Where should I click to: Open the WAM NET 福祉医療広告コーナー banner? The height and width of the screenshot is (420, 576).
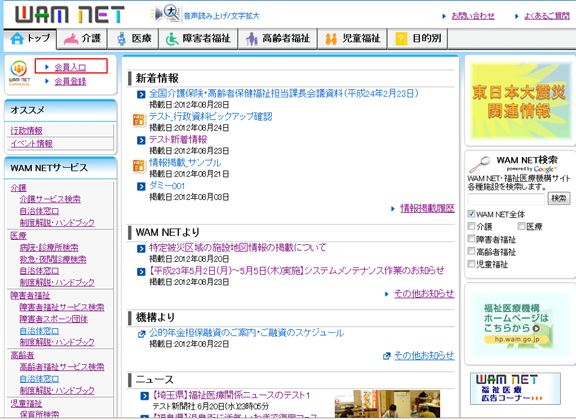[x=515, y=388]
